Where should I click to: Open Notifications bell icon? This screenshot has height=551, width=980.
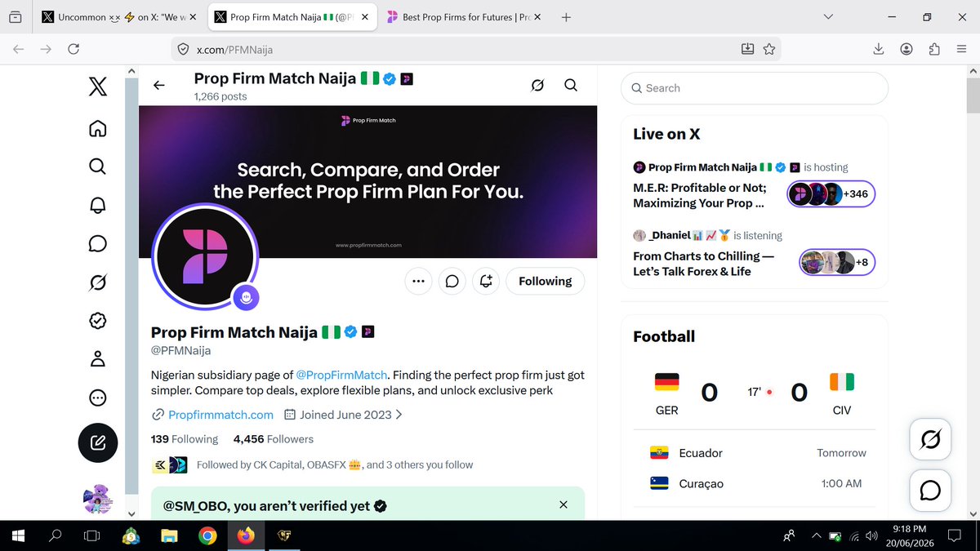tap(97, 205)
